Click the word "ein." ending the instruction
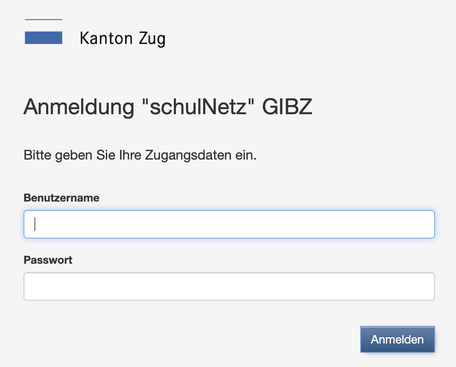456x367 pixels. coord(246,155)
